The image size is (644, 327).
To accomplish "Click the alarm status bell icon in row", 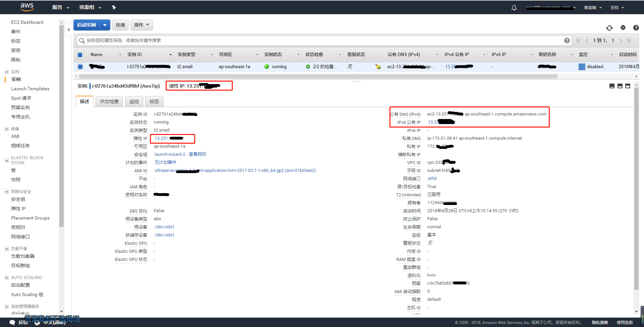I will point(378,66).
